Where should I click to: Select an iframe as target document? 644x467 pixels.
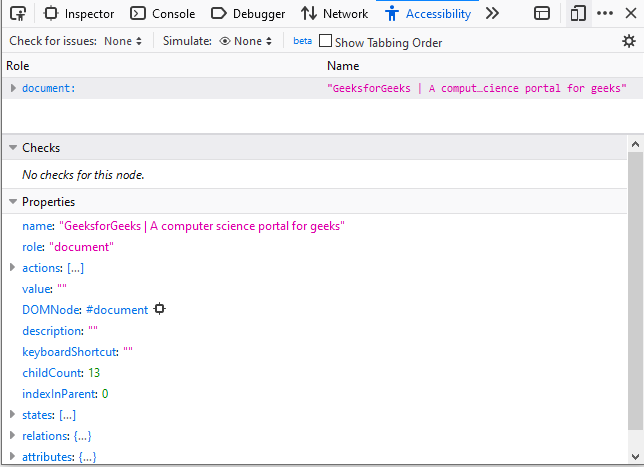542,14
